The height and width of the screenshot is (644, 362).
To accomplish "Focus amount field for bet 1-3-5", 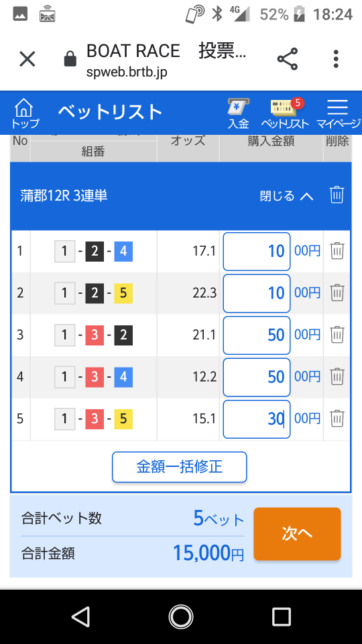I will (x=257, y=419).
